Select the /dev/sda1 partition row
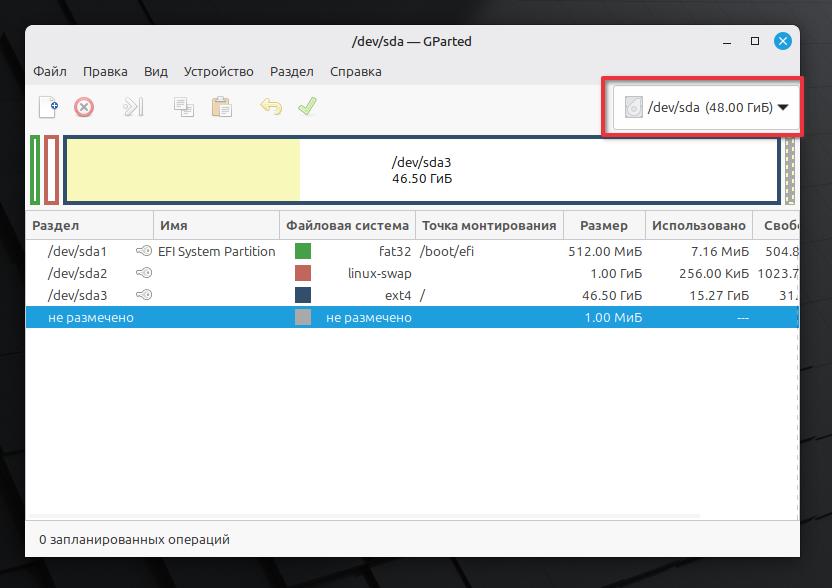The height and width of the screenshot is (588, 832). [412, 251]
